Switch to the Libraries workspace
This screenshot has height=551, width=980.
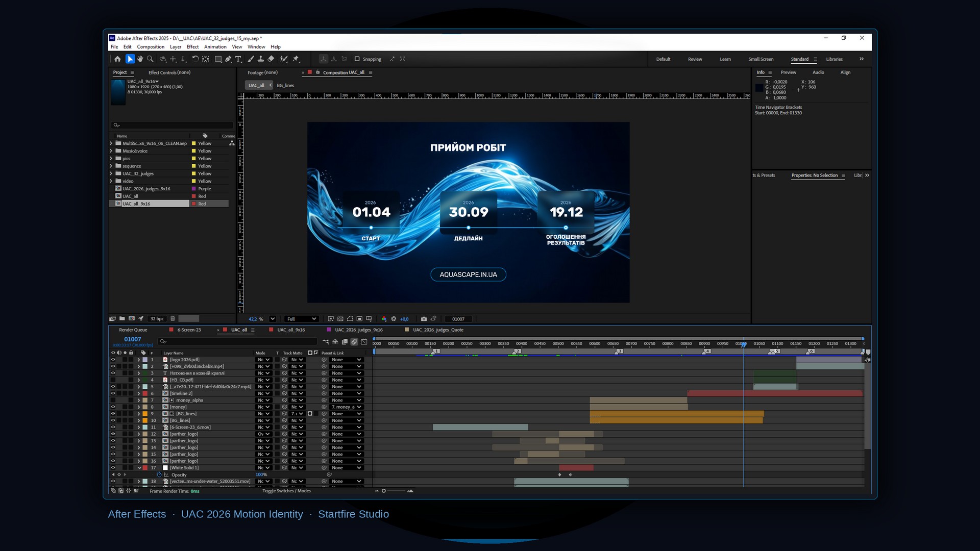[835, 59]
